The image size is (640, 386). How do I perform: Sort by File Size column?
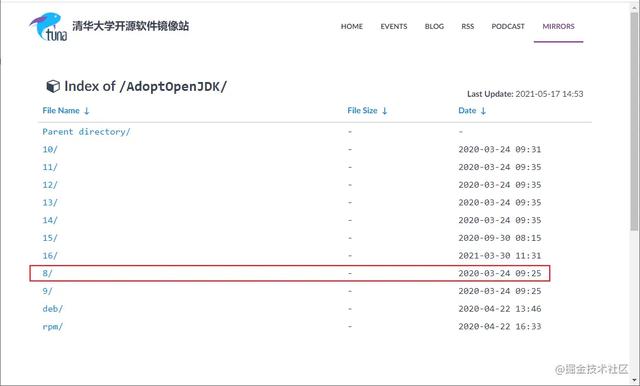pos(367,111)
